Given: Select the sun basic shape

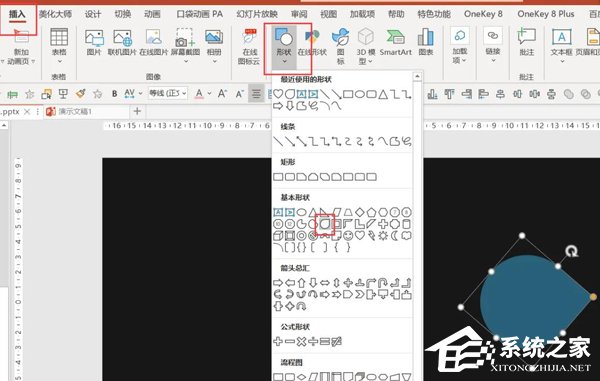Looking at the screenshot, I should pos(383,236).
